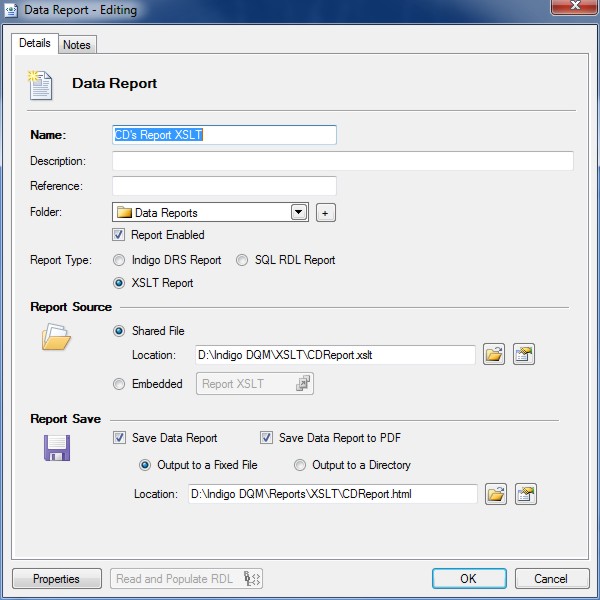Click into the Description text field
The image size is (600, 600).
click(x=342, y=161)
